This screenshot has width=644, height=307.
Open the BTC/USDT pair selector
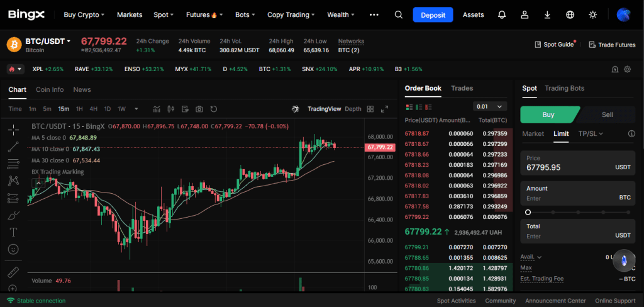48,41
